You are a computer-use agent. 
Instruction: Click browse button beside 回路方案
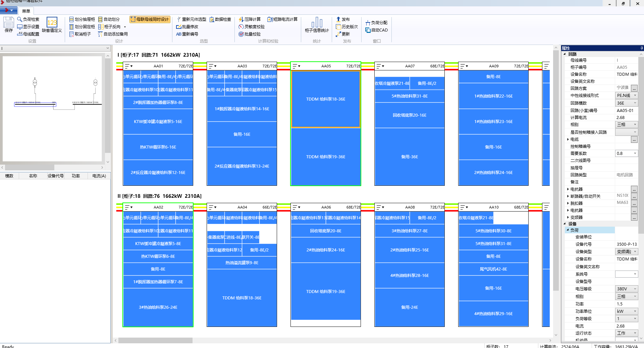coord(634,89)
